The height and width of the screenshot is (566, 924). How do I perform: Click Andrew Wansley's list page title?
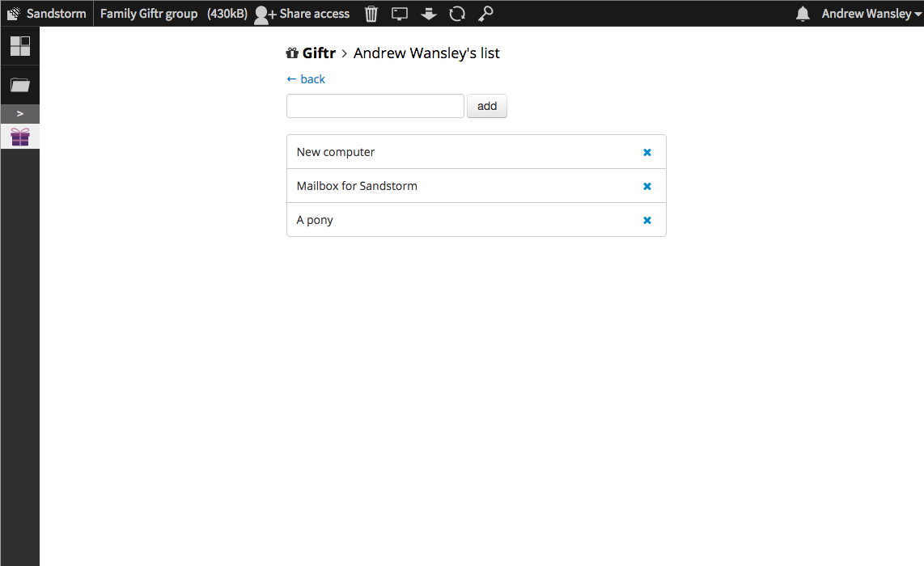pos(426,53)
